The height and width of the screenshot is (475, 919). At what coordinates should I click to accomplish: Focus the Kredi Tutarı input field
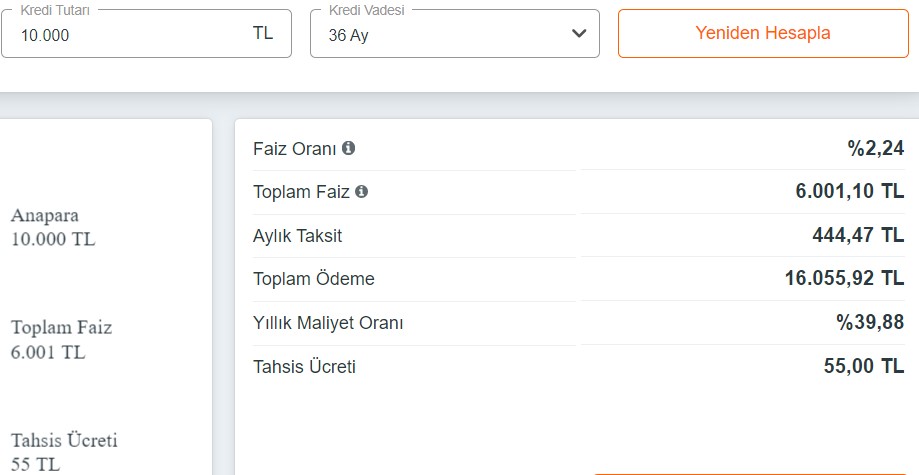tap(147, 33)
